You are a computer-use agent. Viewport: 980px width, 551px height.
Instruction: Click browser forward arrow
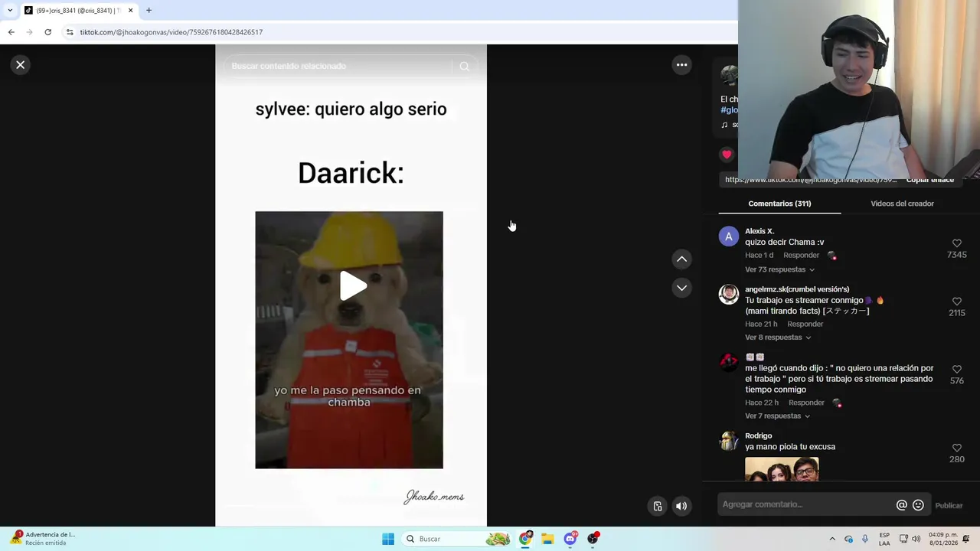click(x=29, y=32)
